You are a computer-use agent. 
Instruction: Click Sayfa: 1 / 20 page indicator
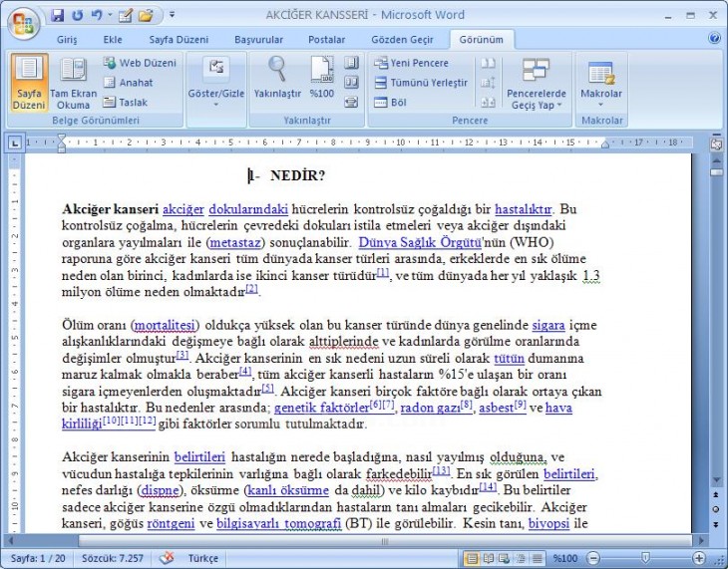pyautogui.click(x=38, y=558)
